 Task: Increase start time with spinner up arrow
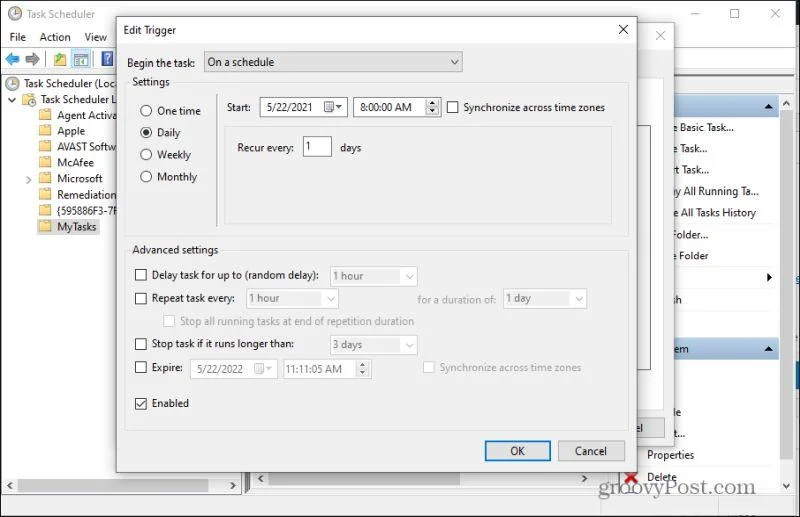(x=433, y=103)
